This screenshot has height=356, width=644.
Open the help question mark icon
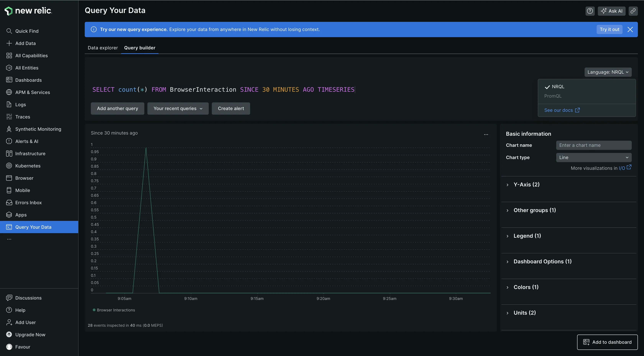pyautogui.click(x=590, y=11)
